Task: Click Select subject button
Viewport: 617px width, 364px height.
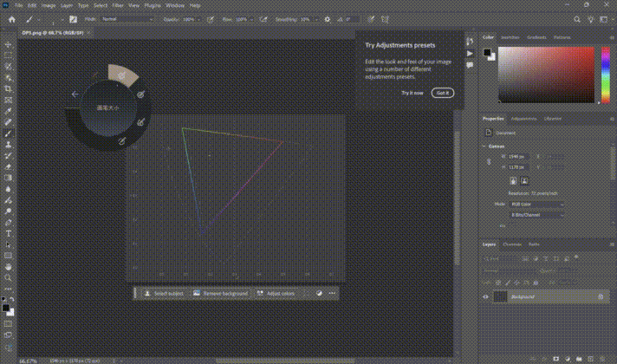Action: (x=164, y=294)
